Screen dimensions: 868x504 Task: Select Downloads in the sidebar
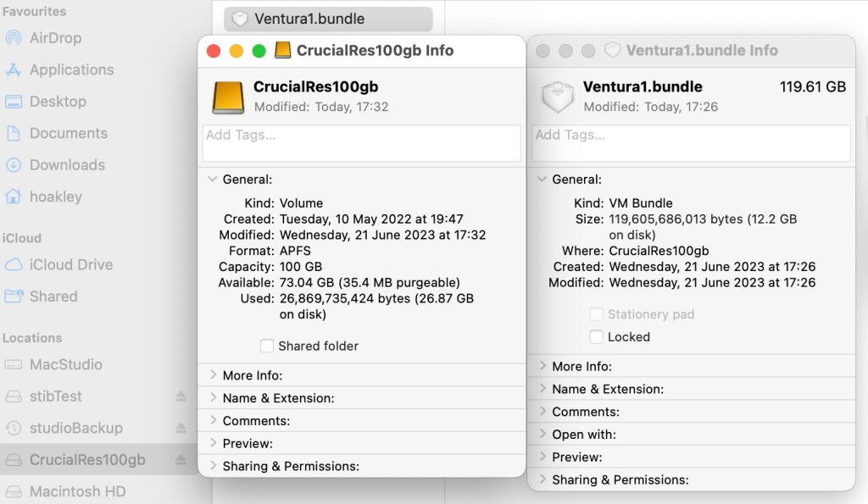click(67, 165)
